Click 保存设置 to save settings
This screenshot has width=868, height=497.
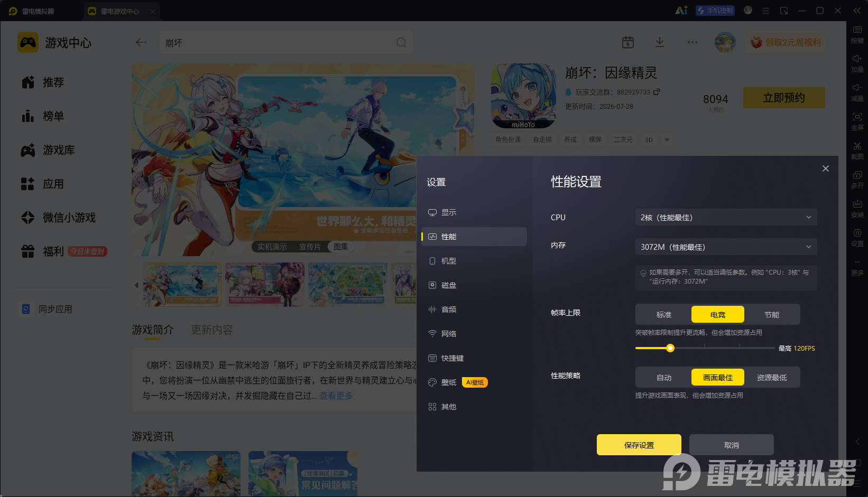click(639, 445)
